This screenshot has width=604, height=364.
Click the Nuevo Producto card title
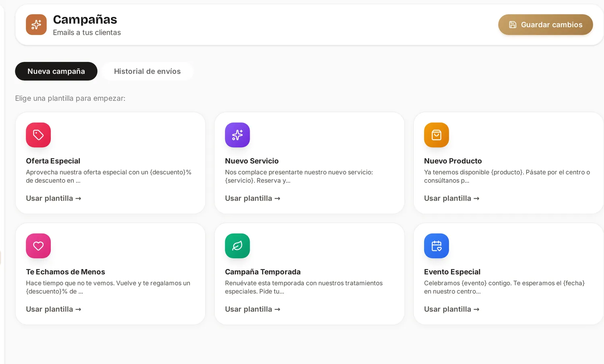point(453,161)
